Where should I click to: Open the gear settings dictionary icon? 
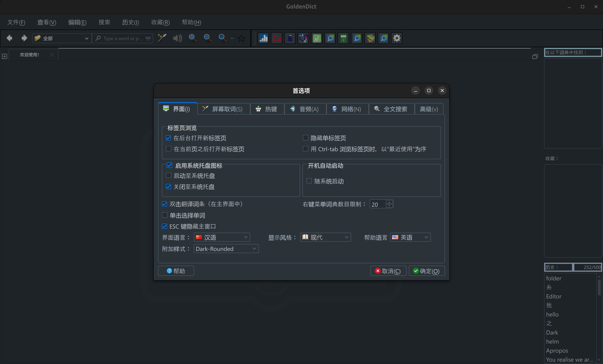pyautogui.click(x=397, y=38)
